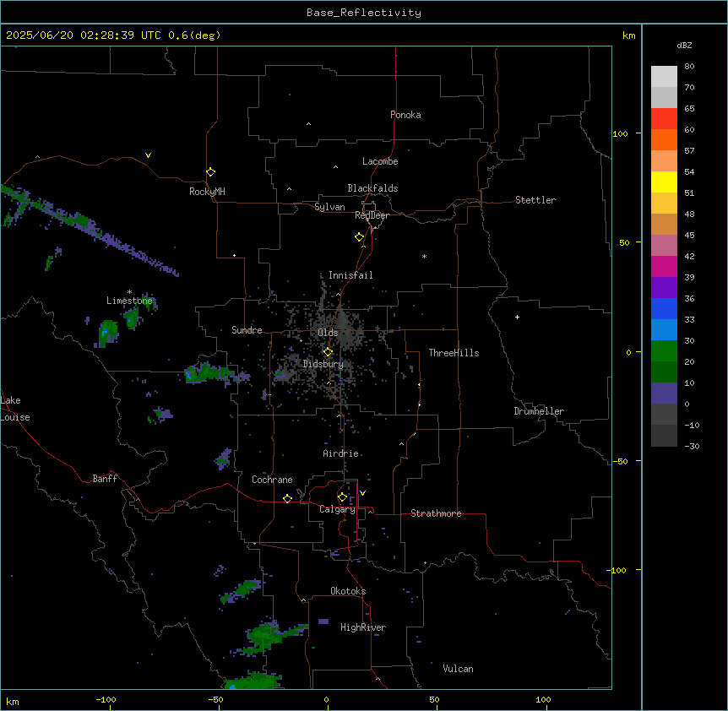The width and height of the screenshot is (728, 711).
Task: Click the Cochrane city label
Action: 272,480
